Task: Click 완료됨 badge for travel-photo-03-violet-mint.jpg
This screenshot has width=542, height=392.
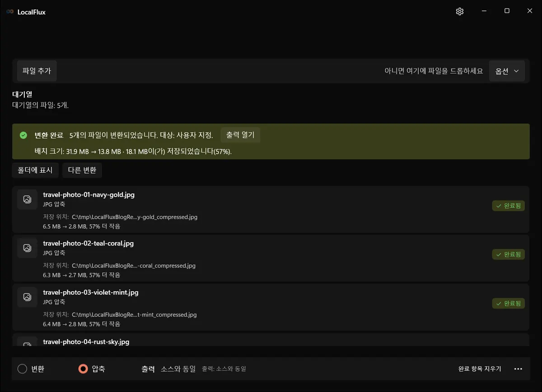Action: (x=509, y=304)
